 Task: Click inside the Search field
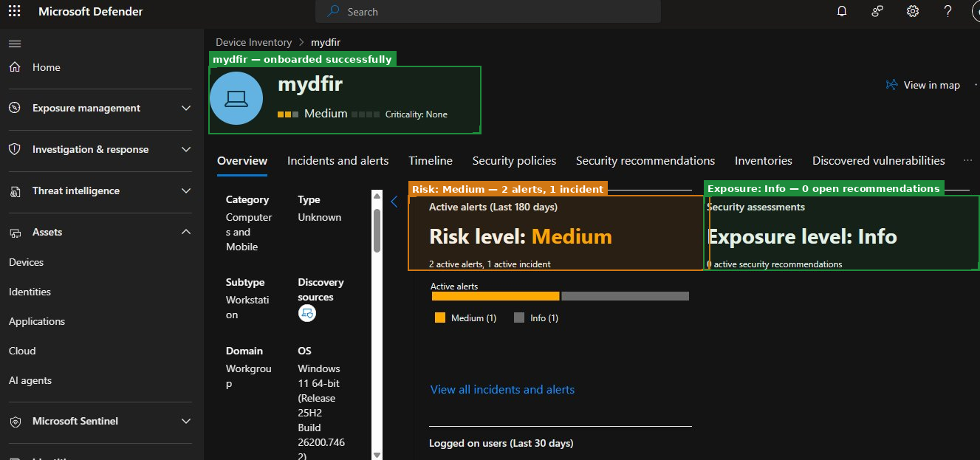coord(487,12)
